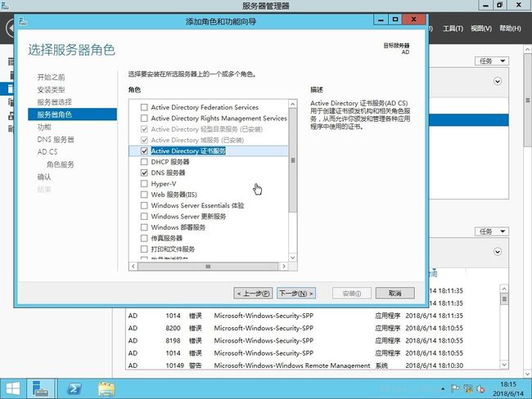The image size is (532, 399).
Task: Go to 确认 wizard step
Action: [44, 177]
